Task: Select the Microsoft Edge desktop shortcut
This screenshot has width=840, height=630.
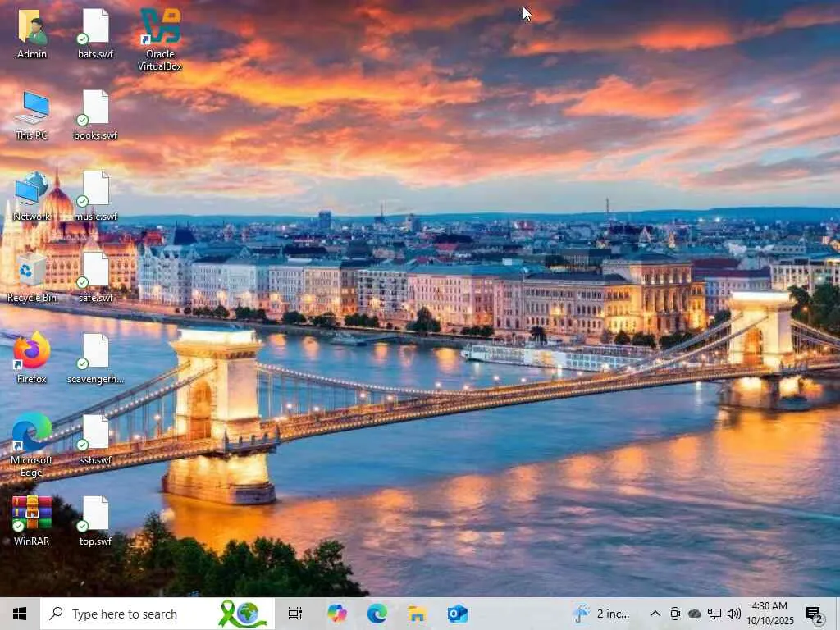Action: pos(32,445)
